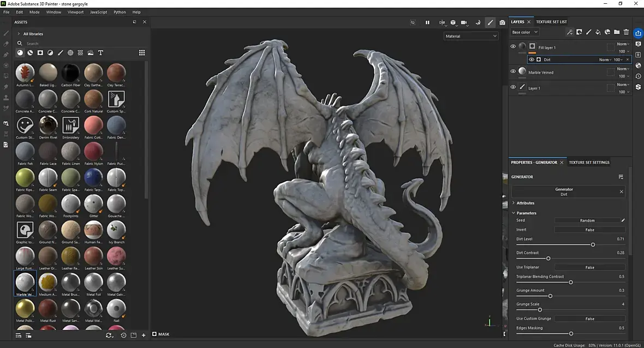Viewport: 644px width, 348px height.
Task: Click the Random seed button
Action: point(587,220)
